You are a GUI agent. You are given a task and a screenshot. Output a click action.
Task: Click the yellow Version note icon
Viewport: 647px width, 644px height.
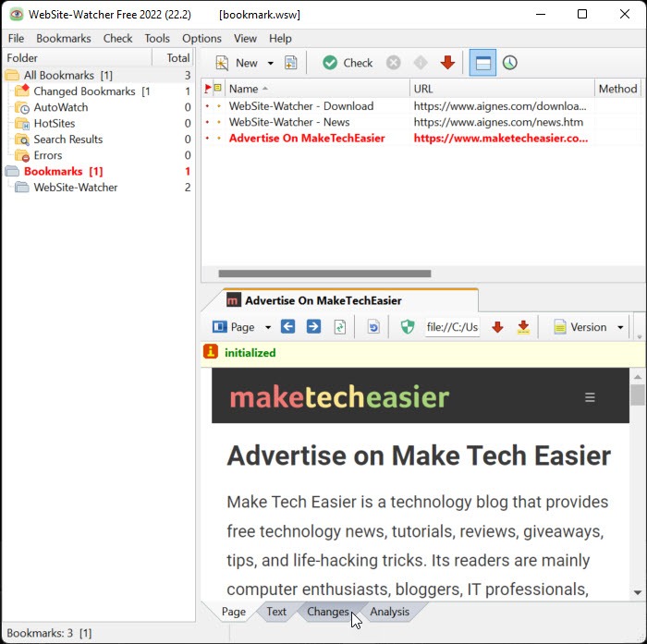pyautogui.click(x=560, y=327)
